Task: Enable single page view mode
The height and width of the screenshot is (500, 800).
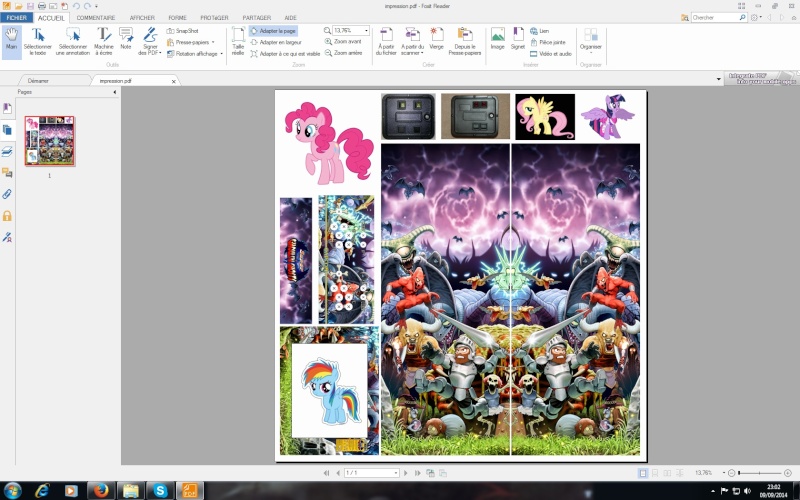Action: point(643,473)
